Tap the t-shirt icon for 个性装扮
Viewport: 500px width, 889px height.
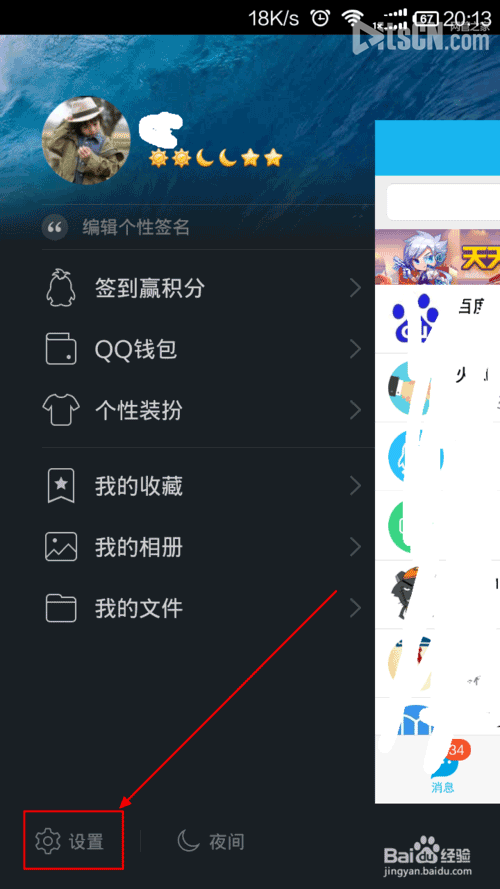point(61,410)
